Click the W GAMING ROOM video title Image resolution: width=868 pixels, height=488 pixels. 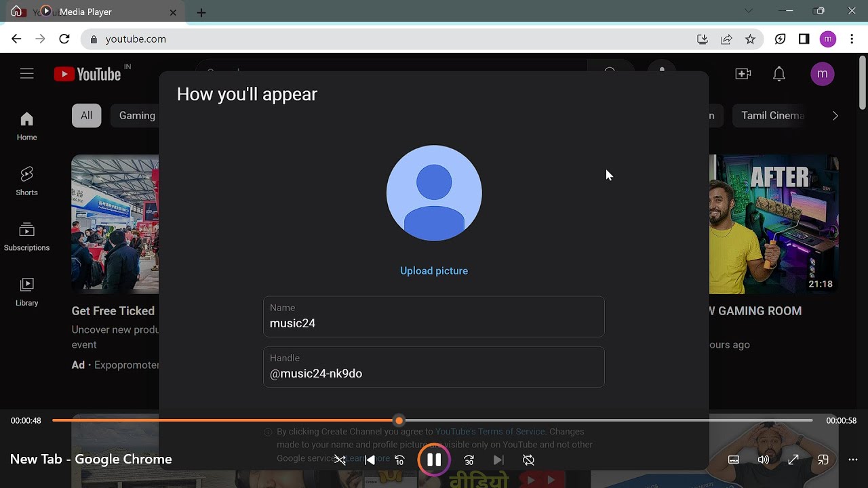pyautogui.click(x=755, y=311)
